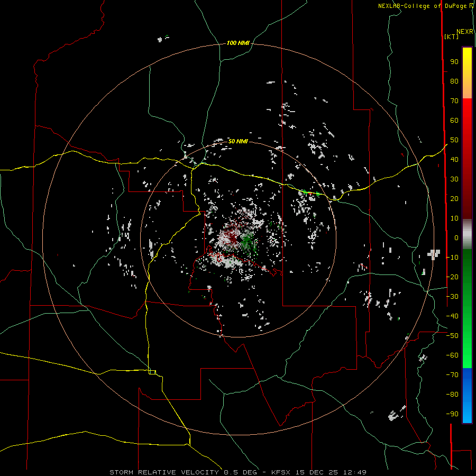Screen dimensions: 476x476
Task: Click the KT units label above the color scale
Action: [x=451, y=36]
